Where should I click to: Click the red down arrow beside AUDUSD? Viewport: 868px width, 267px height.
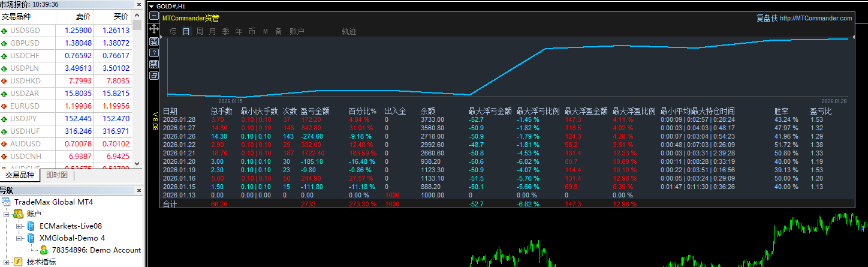click(x=5, y=144)
